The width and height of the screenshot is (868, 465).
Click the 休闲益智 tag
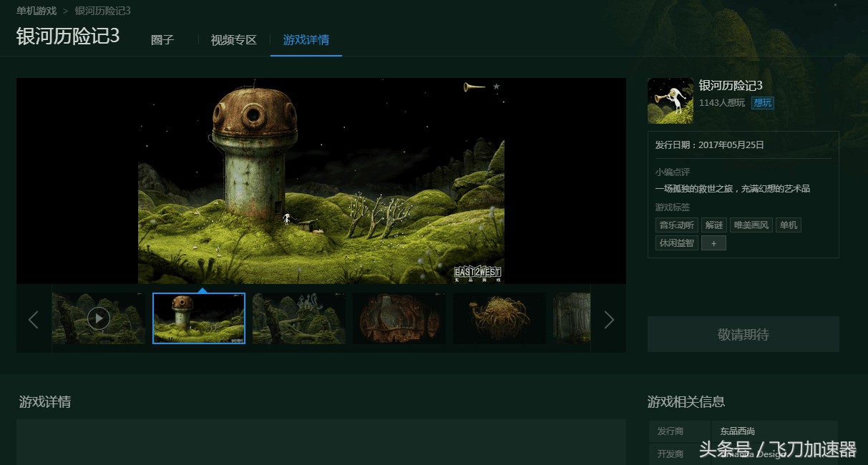[x=676, y=243]
